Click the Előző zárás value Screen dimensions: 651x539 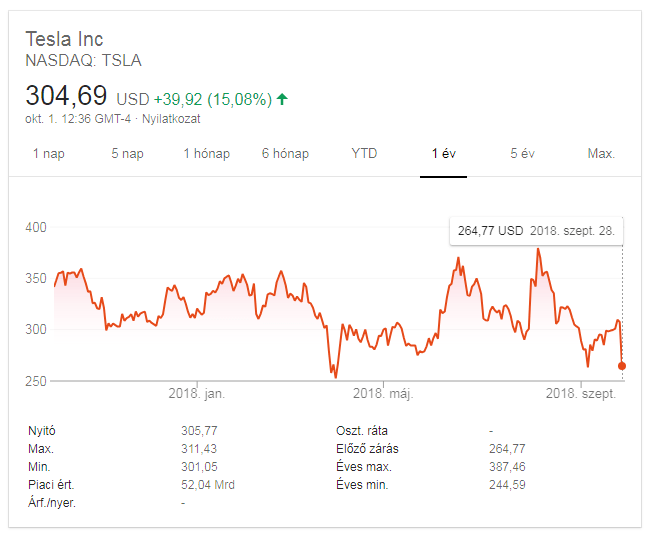pos(507,449)
